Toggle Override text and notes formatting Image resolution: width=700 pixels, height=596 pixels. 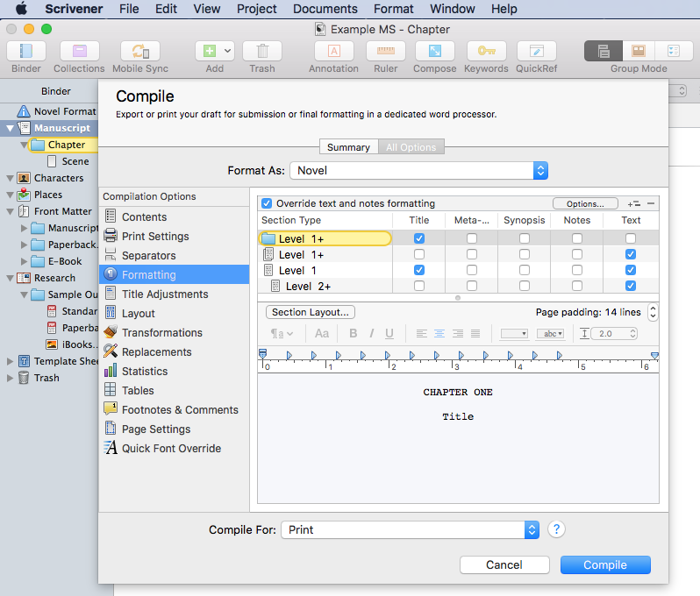[267, 203]
